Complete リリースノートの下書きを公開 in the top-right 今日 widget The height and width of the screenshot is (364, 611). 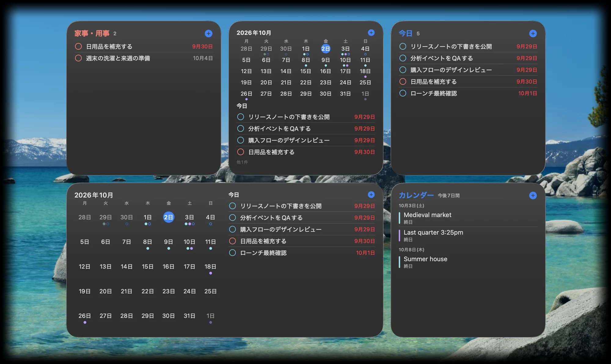(x=403, y=46)
